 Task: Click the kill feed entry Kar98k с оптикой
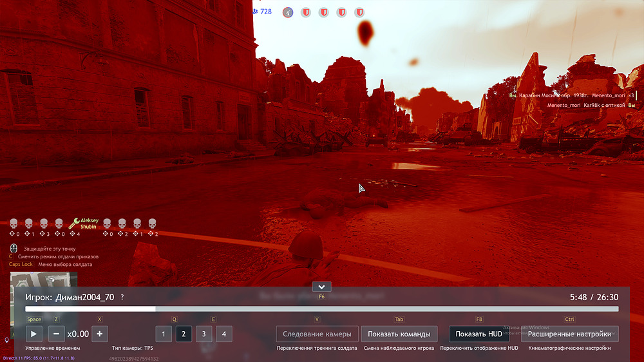pyautogui.click(x=604, y=105)
